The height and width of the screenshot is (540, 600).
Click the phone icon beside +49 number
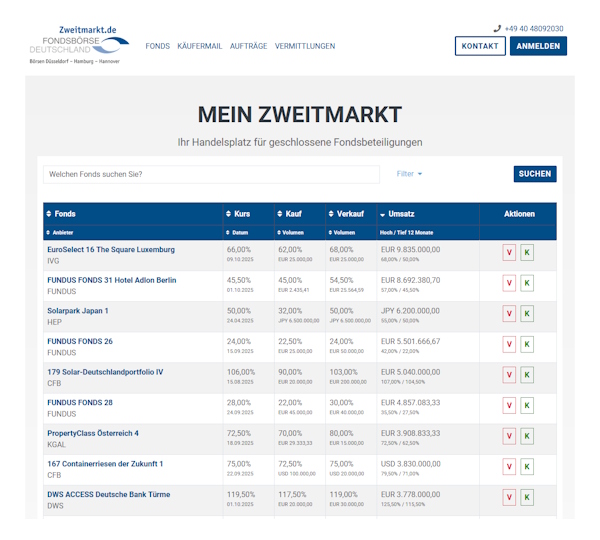coord(497,29)
